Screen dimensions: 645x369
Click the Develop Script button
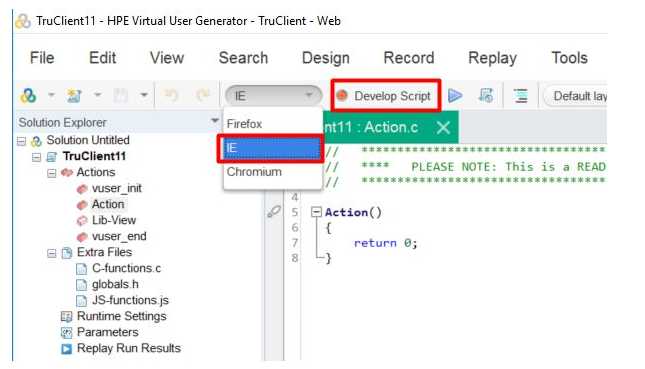coord(385,96)
